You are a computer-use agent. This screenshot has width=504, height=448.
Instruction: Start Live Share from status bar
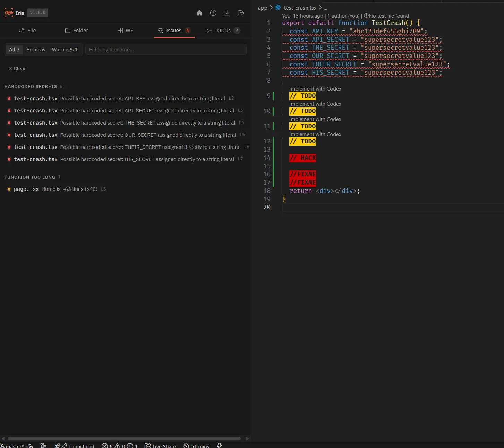(x=160, y=446)
